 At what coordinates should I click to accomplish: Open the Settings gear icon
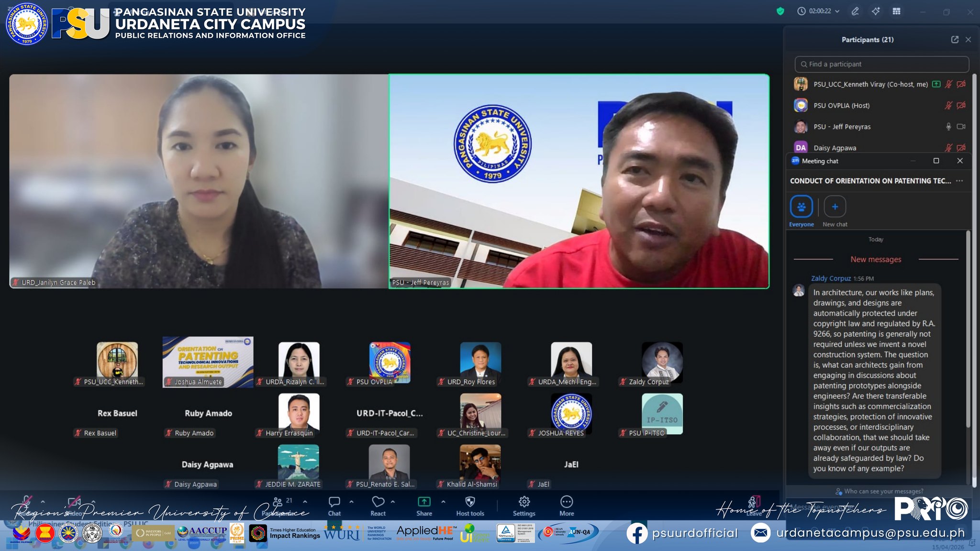(524, 502)
